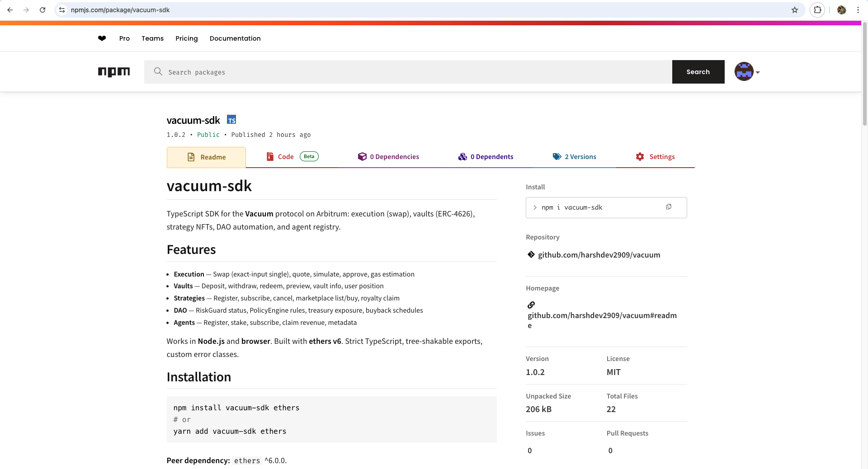Reload the page

42,10
